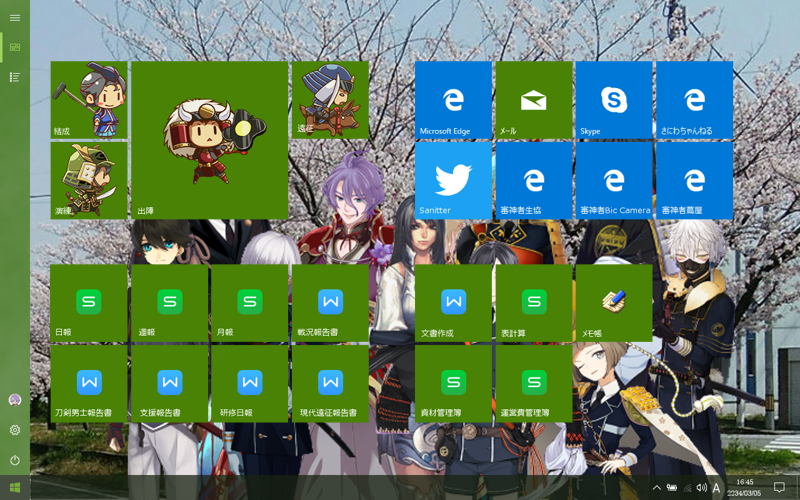Open the 遠征 horse rider tile
800x500 pixels.
coord(330,100)
